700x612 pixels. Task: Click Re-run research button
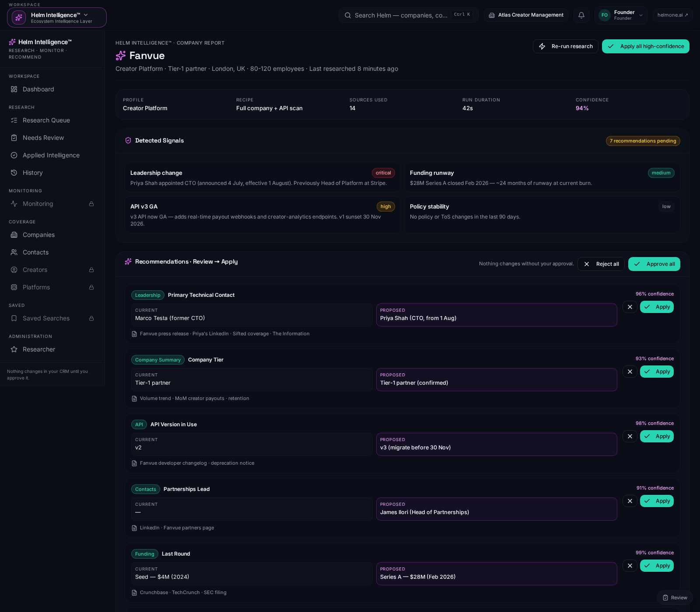coord(566,46)
